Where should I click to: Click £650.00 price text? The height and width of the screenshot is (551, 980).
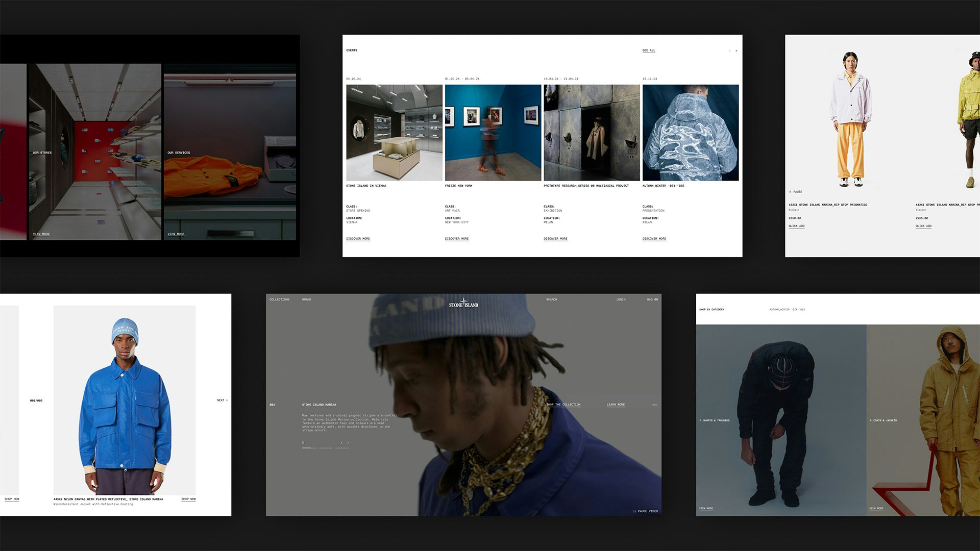point(795,218)
